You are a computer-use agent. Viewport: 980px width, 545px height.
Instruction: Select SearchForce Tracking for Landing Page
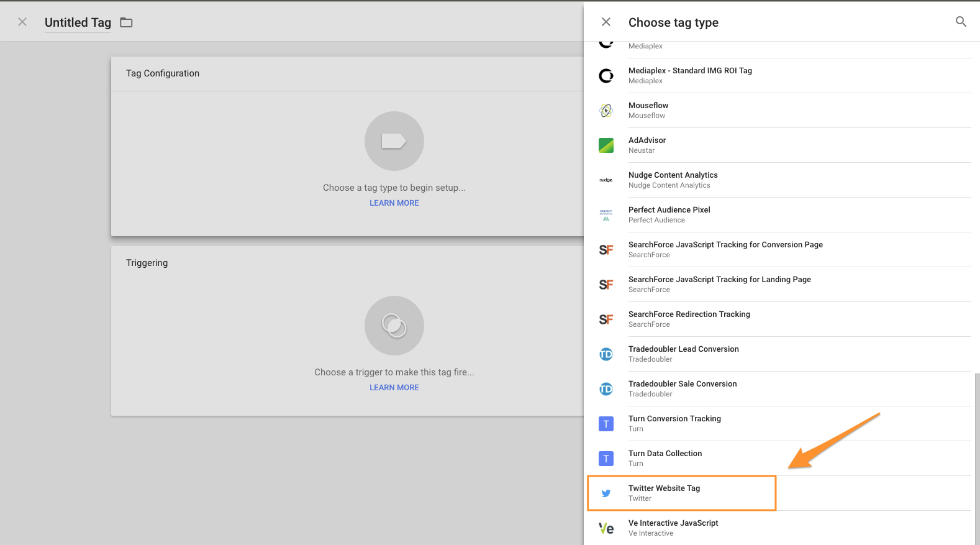779,285
